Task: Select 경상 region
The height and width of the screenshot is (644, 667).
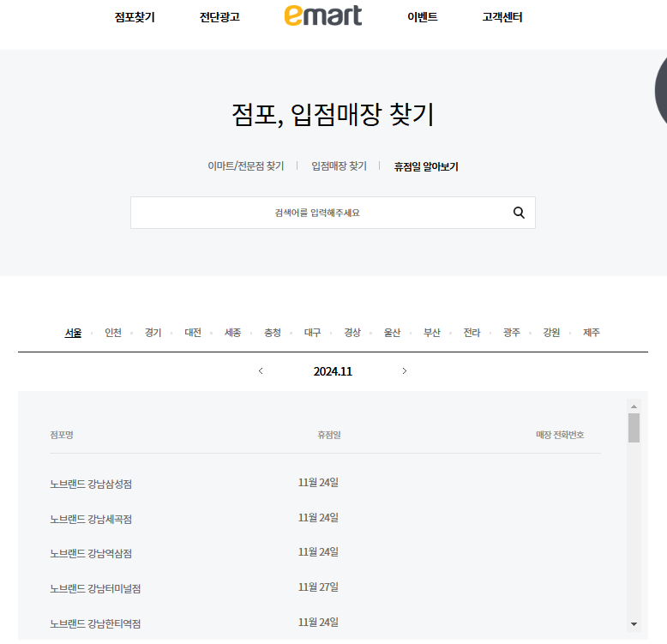Action: point(352,333)
